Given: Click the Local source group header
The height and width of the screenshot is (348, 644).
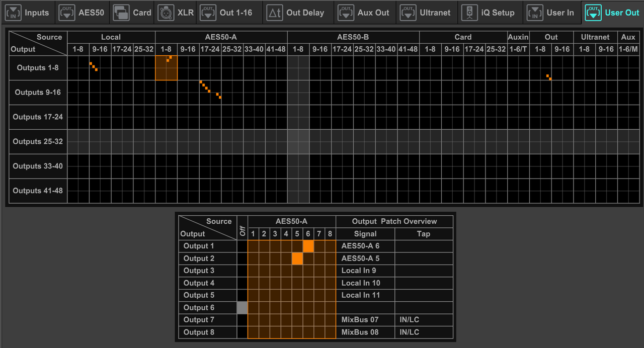Looking at the screenshot, I should click(111, 37).
